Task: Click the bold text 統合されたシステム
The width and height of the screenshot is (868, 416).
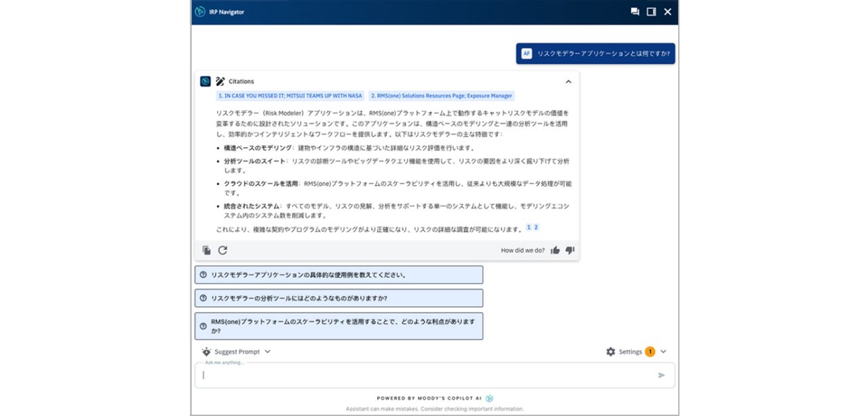Action: pos(252,206)
